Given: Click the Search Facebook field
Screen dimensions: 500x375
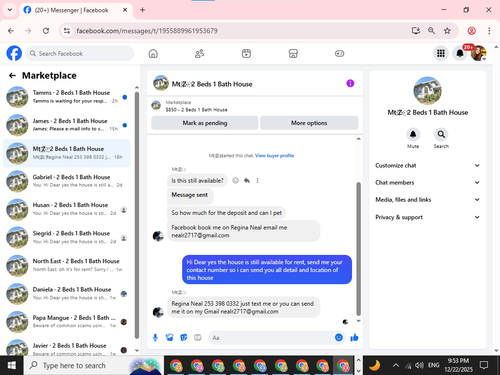Looking at the screenshot, I should point(79,53).
